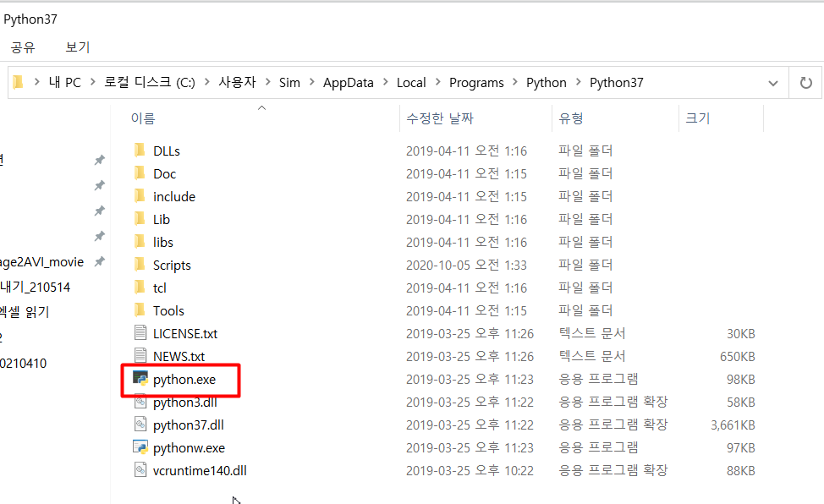824x504 pixels.
Task: Unpin the topmost Quick access item
Action: tap(99, 158)
